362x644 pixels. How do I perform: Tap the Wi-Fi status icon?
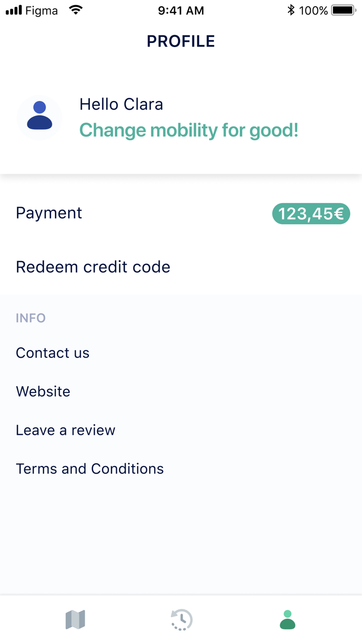[x=76, y=10]
